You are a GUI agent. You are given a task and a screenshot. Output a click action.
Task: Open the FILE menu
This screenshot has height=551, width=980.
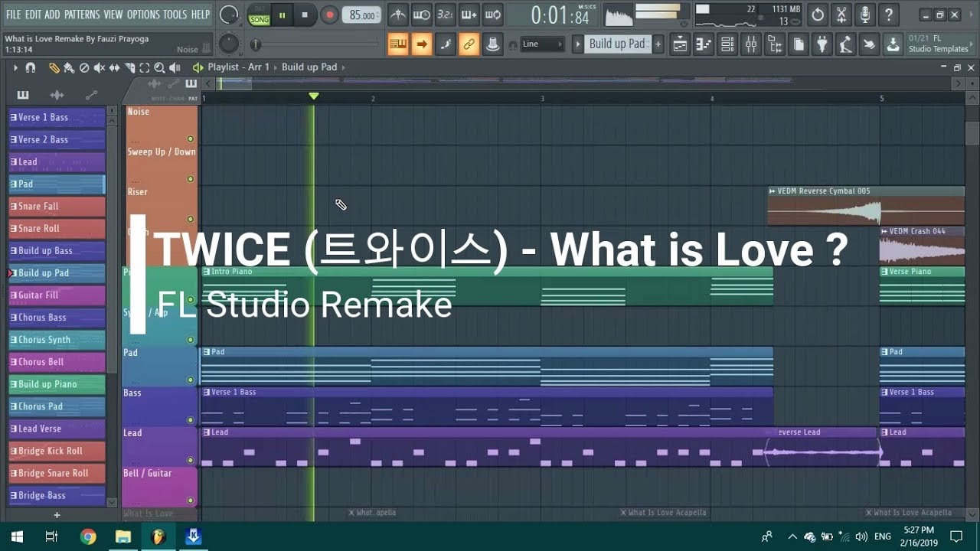[x=13, y=15]
